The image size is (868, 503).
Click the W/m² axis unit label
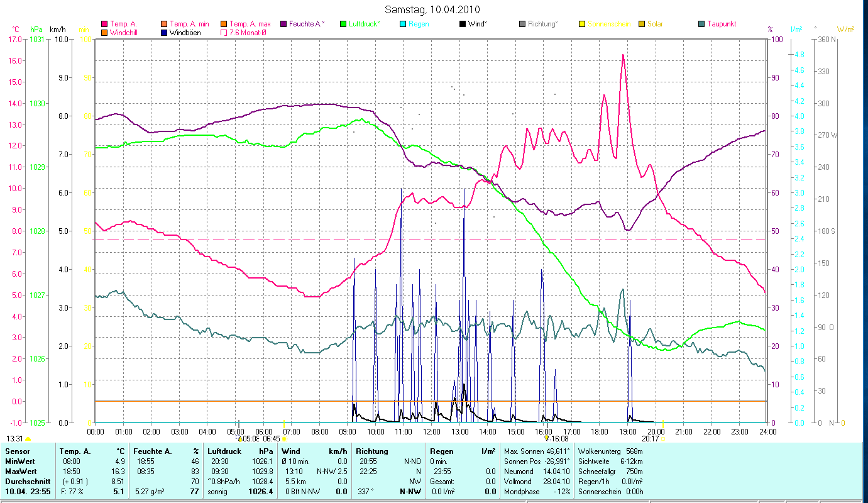point(845,29)
